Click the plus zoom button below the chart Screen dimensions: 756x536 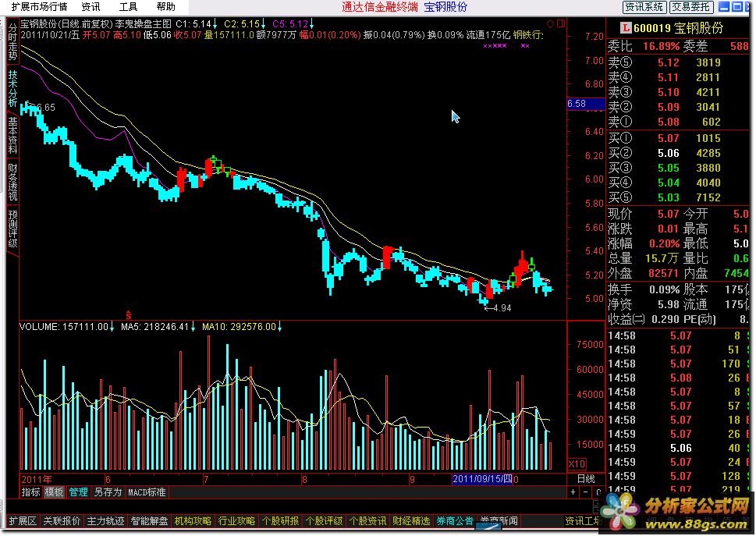coord(573,492)
